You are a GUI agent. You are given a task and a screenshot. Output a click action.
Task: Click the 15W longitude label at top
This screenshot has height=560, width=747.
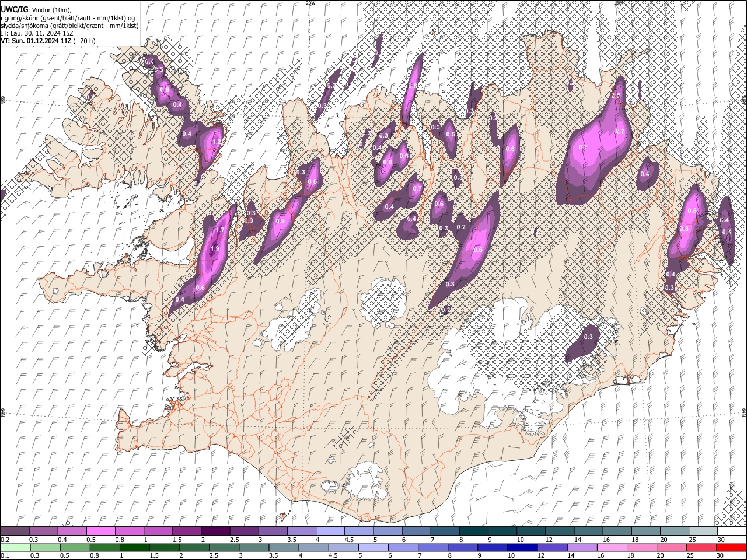[x=618, y=3]
